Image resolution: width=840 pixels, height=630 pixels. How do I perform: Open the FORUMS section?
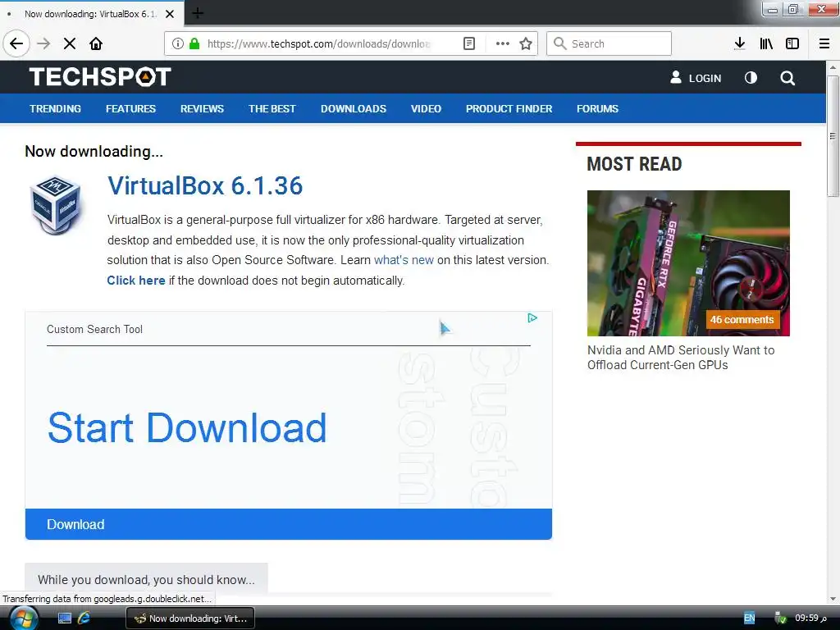point(597,109)
